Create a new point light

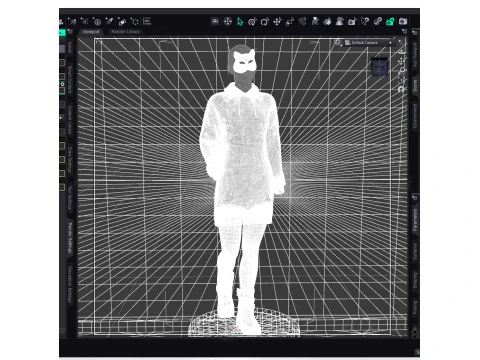85,22
